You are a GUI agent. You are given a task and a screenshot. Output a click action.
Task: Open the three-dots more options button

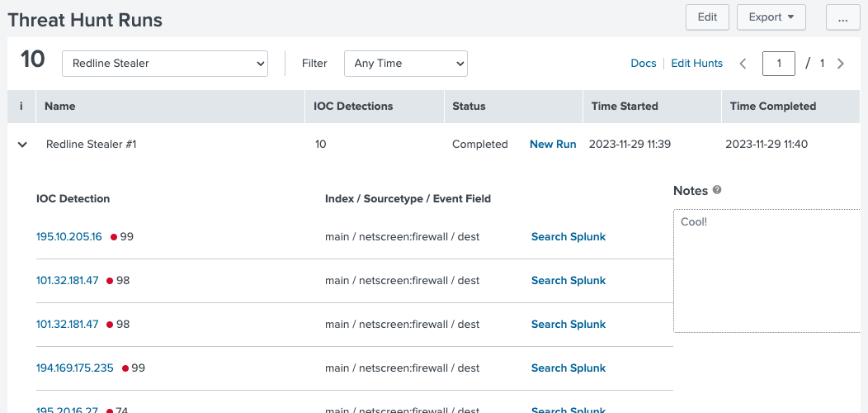[842, 17]
